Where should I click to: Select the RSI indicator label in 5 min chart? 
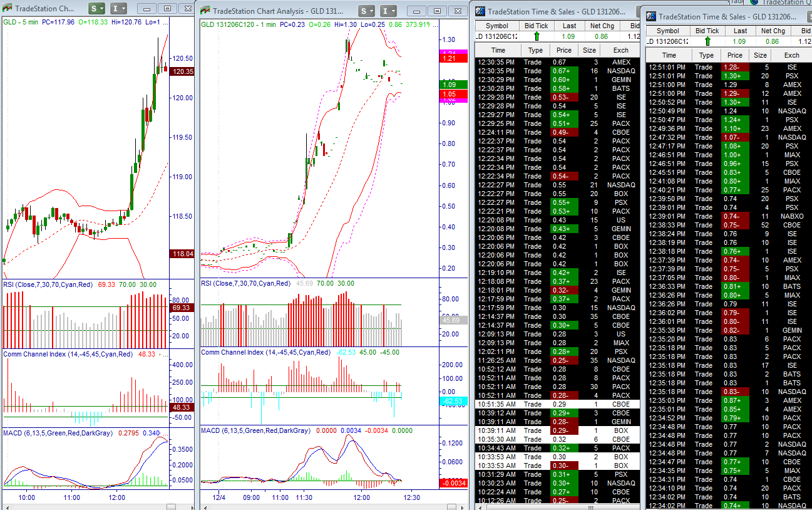(48, 284)
